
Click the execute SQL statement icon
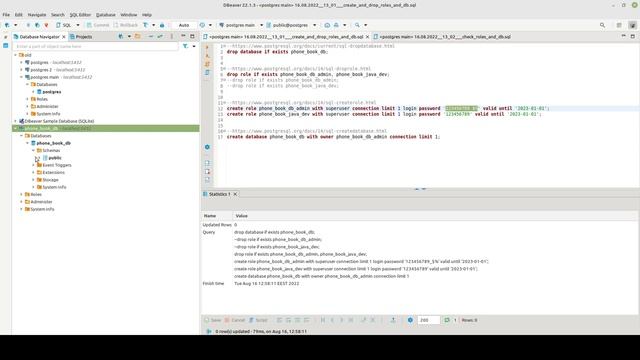click(207, 48)
